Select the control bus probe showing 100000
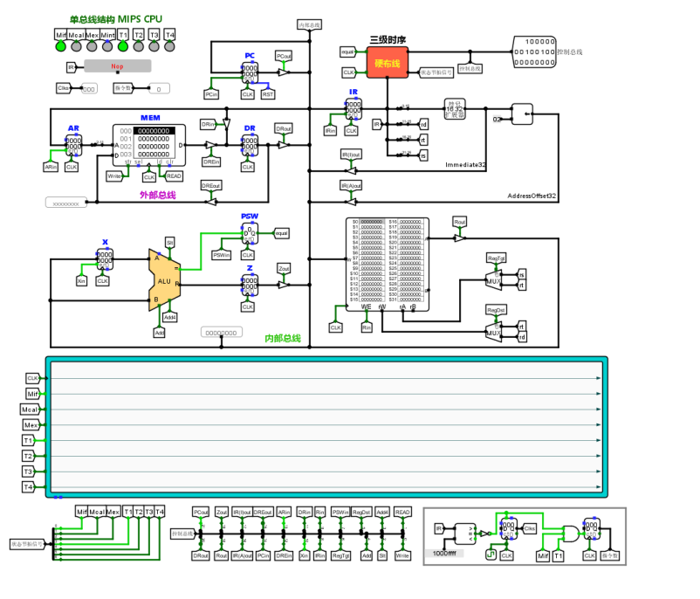Screen dimensions: 700x599 (534, 52)
